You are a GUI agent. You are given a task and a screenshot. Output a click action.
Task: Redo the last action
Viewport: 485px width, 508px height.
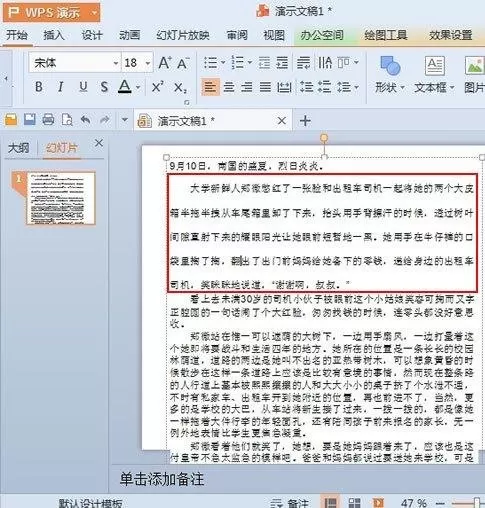click(105, 119)
